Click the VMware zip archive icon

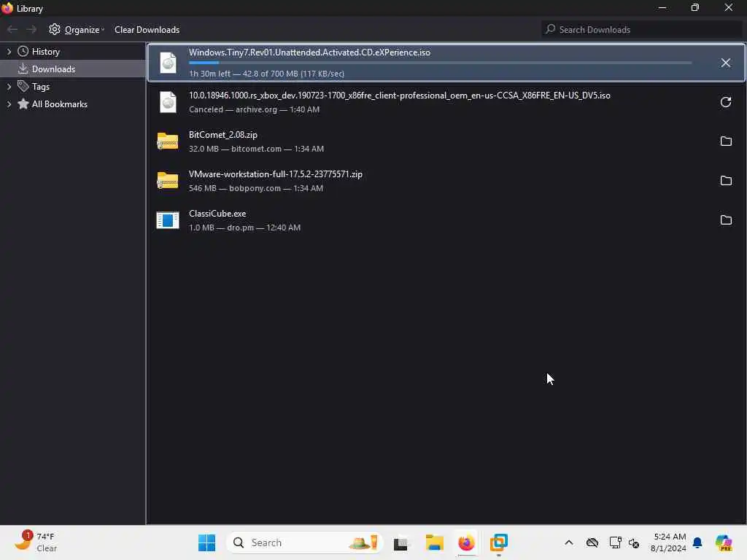click(168, 181)
